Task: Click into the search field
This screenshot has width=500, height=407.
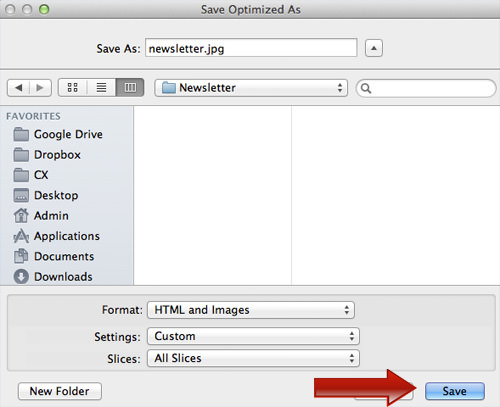Action: tap(426, 88)
